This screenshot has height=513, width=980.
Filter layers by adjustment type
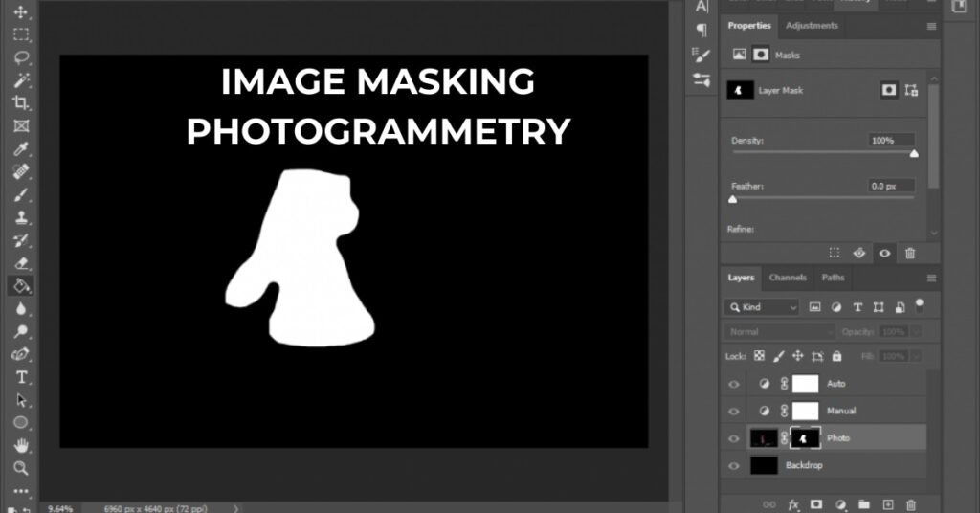(x=836, y=307)
